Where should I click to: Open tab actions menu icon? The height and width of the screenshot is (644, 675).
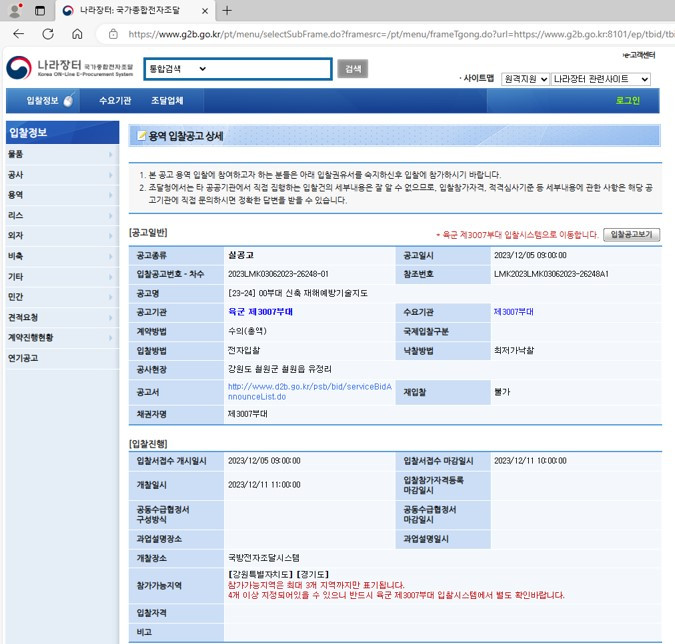(x=40, y=11)
